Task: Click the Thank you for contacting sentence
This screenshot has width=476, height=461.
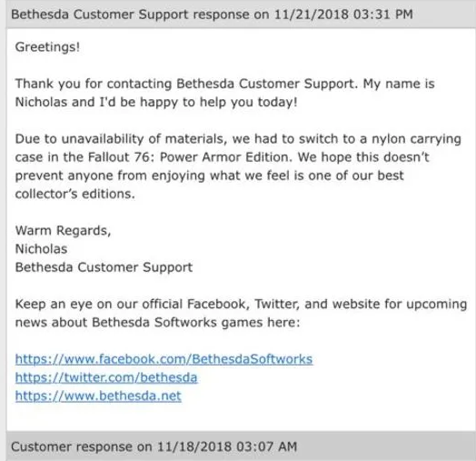Action: coord(224,93)
